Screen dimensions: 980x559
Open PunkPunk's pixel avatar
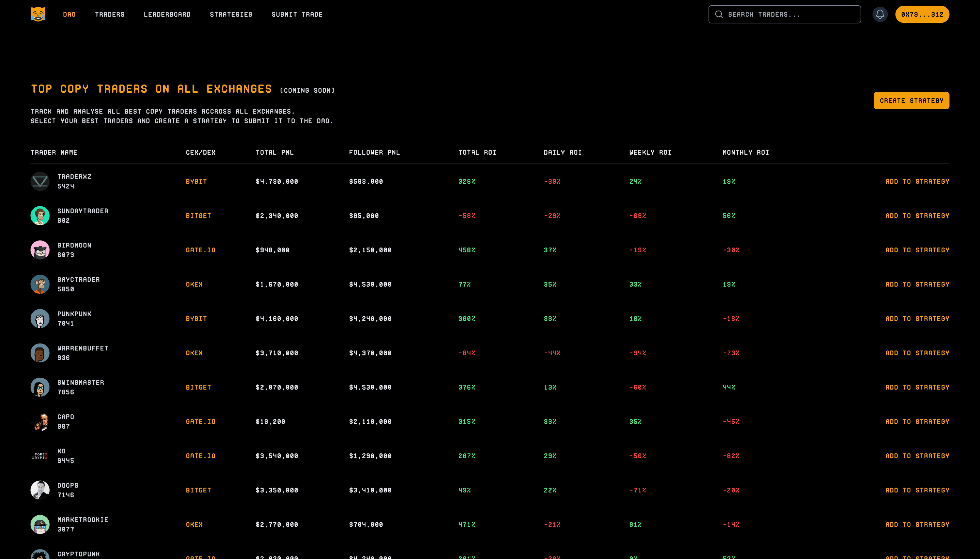(40, 318)
